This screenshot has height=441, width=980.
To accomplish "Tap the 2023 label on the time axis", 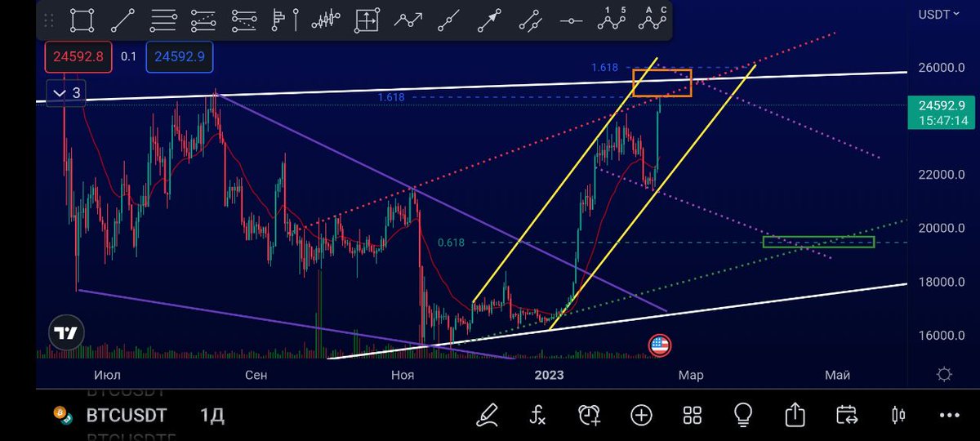I will [549, 375].
